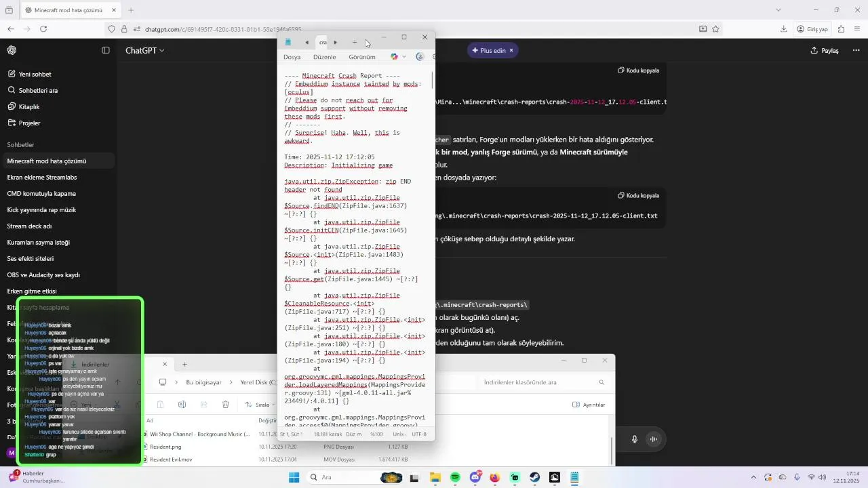Image resolution: width=868 pixels, height=488 pixels.
Task: Open the CMD komutuyla kapama chat
Action: pyautogui.click(x=41, y=194)
